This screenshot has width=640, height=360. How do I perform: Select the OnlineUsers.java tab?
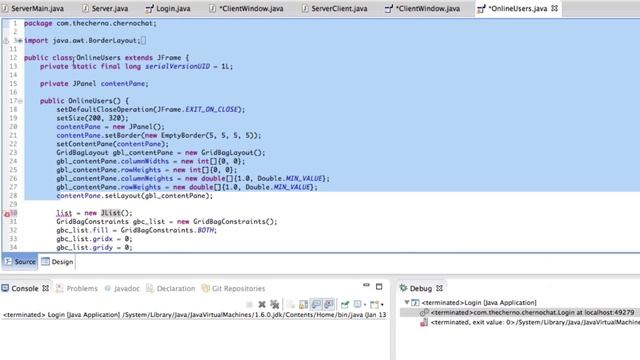518,8
